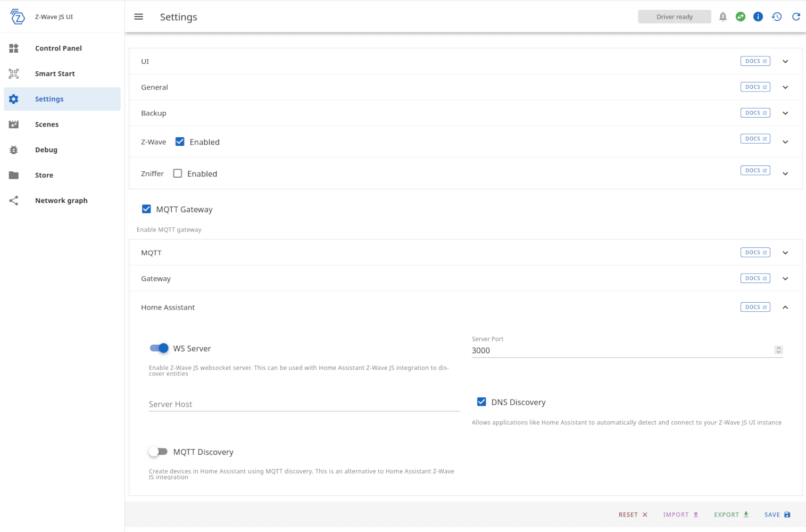Click the Z-Wave JS UI logo
Viewport: 806px width, 532px height.
(x=18, y=17)
